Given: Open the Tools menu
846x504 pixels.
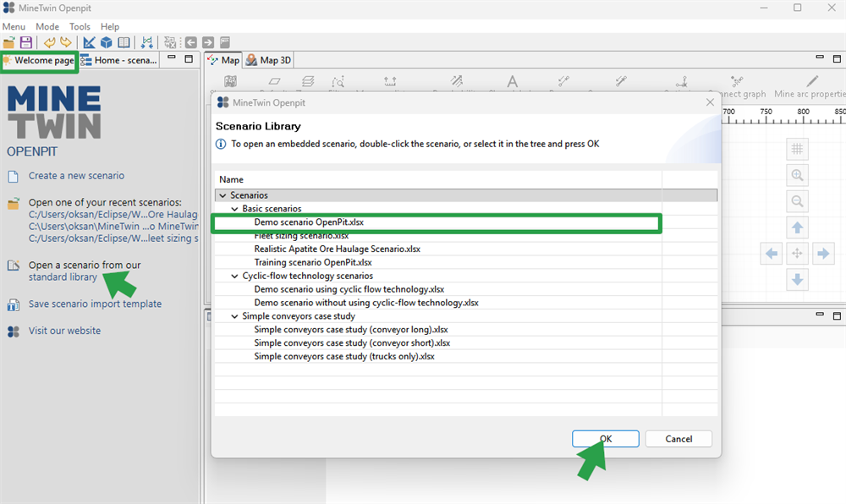Looking at the screenshot, I should click(80, 26).
